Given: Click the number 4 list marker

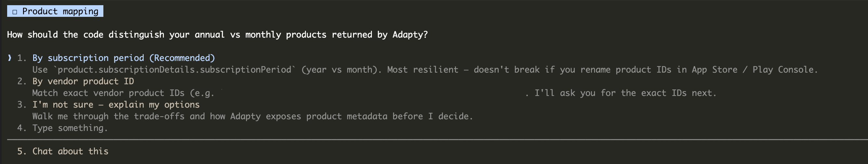Looking at the screenshot, I should coord(22,128).
